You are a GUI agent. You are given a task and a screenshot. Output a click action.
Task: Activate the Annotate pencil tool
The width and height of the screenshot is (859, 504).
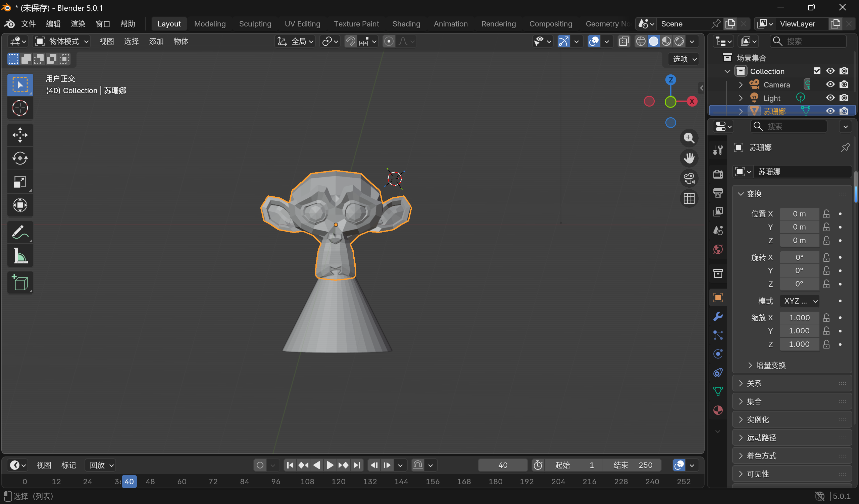[20, 232]
